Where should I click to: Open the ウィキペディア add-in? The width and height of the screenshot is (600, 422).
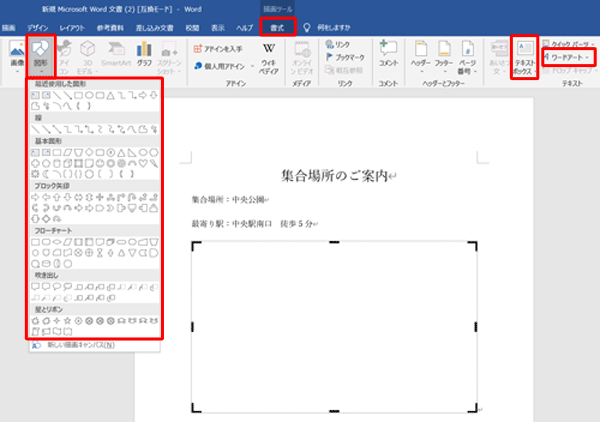point(269,58)
